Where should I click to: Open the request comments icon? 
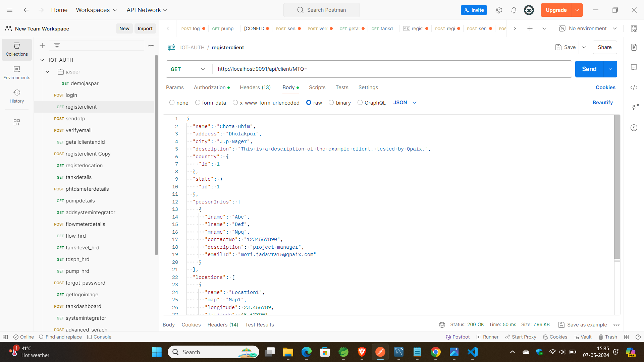[x=634, y=67]
